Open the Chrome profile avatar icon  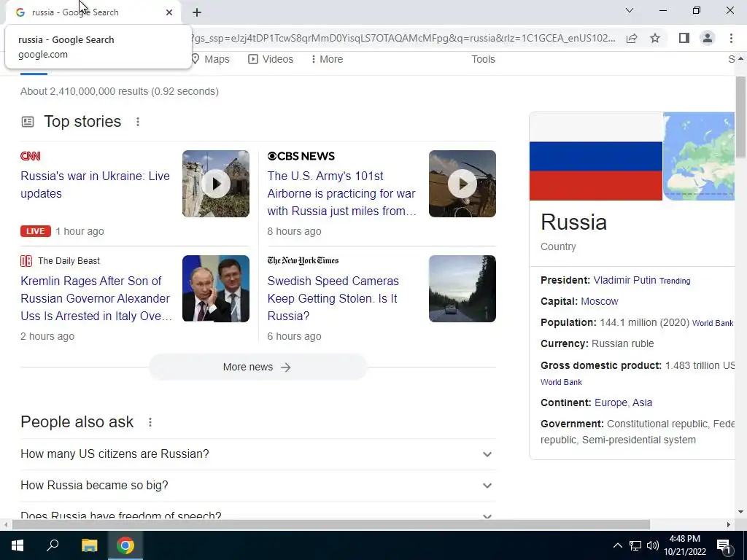708,38
